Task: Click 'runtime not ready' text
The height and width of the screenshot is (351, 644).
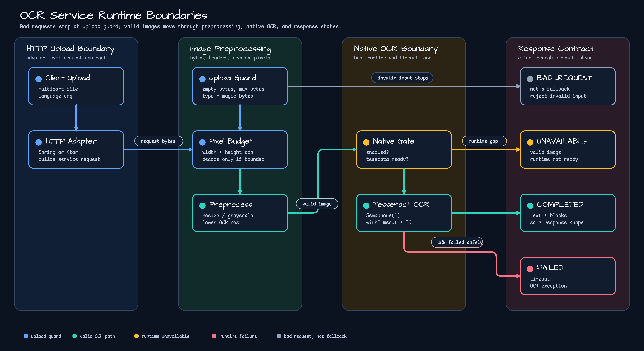Action: click(554, 159)
